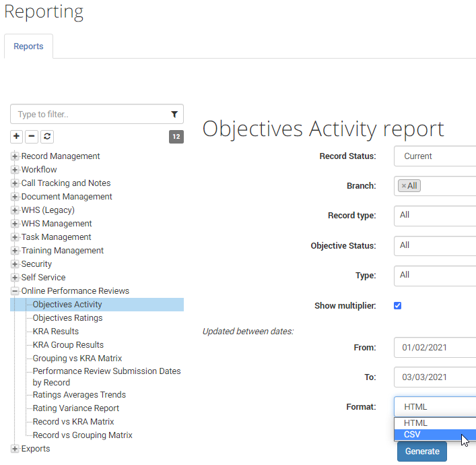Expand the Document Management node
The width and height of the screenshot is (476, 465).
point(15,197)
